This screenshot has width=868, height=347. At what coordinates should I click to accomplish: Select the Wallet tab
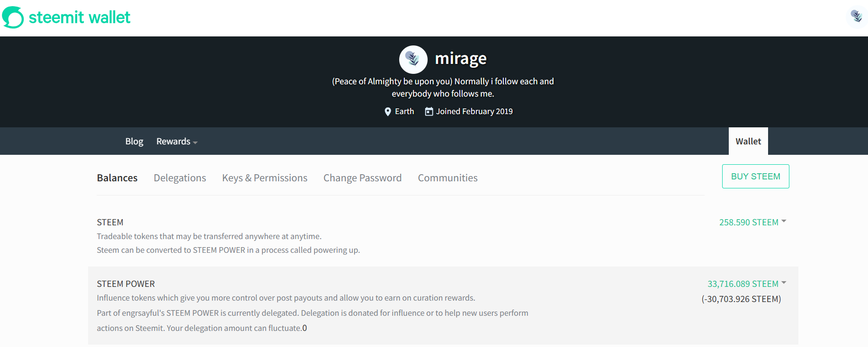748,141
